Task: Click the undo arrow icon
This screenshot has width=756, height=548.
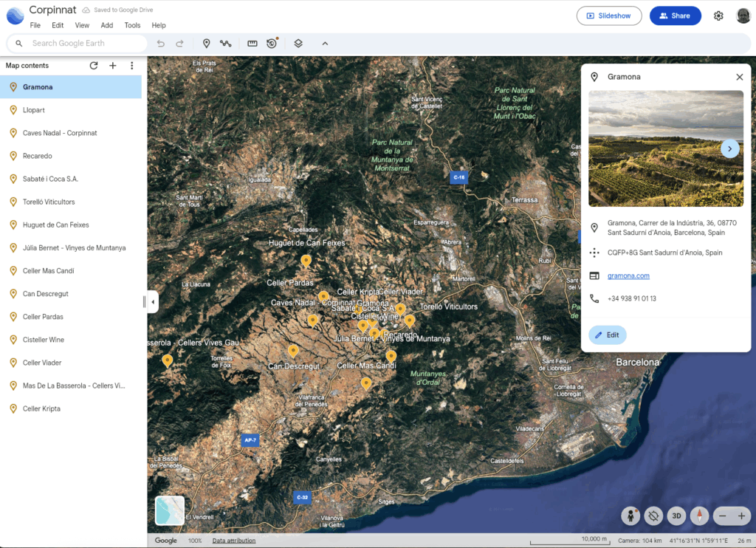Action: [x=160, y=44]
